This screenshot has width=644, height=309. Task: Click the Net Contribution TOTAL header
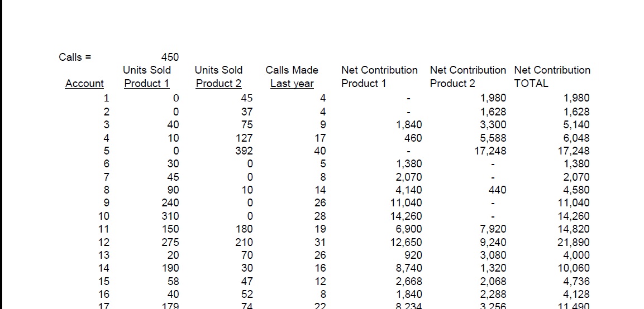pos(552,77)
